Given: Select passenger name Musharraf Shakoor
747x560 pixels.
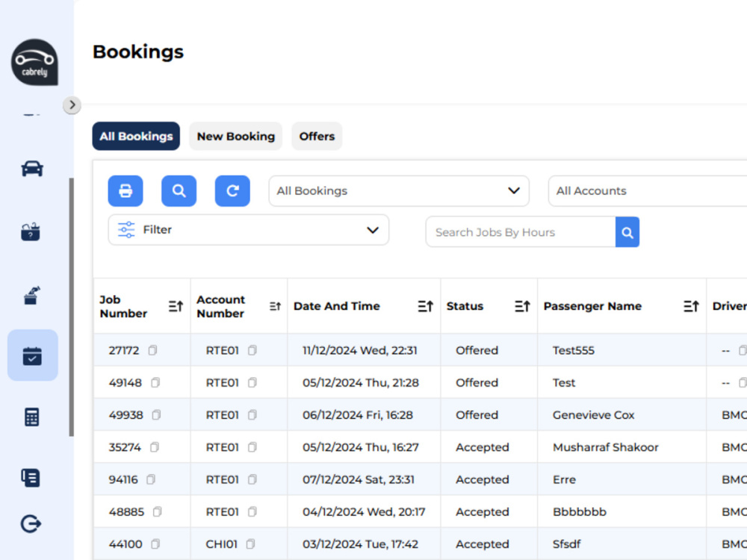Looking at the screenshot, I should 606,447.
